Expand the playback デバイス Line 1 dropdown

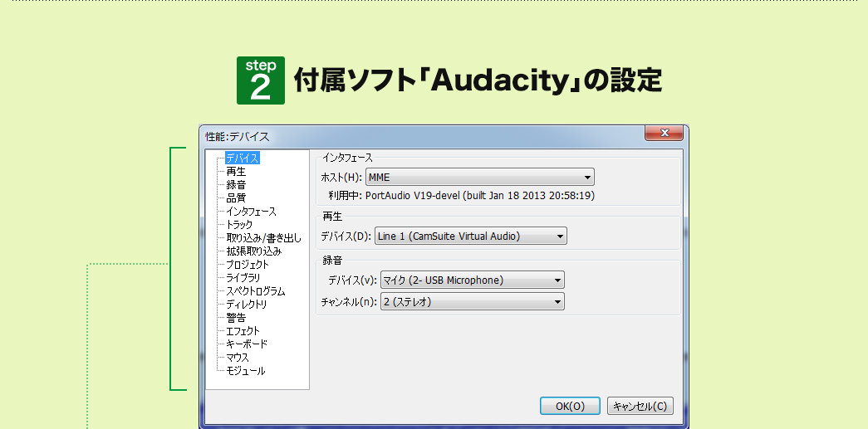coord(471,236)
